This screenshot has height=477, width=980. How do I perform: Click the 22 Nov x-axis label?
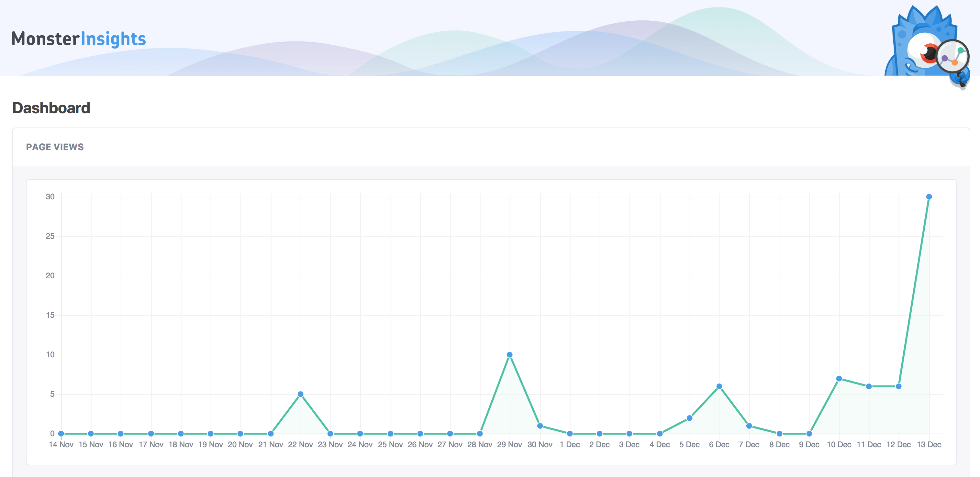coord(301,445)
